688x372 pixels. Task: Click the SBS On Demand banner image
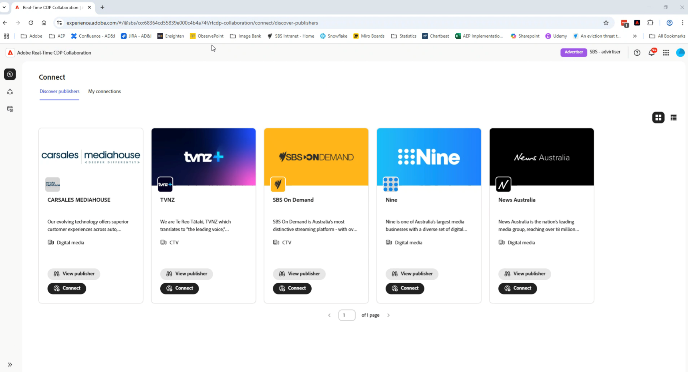[316, 157]
